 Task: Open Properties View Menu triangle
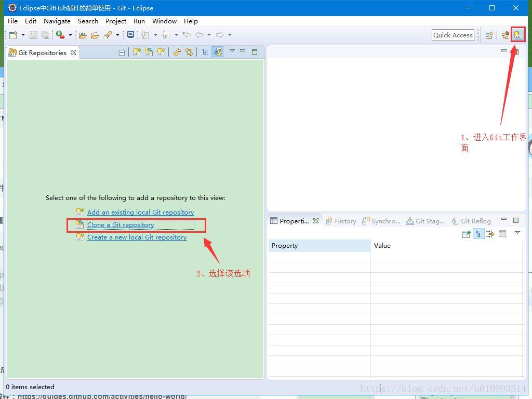(517, 232)
